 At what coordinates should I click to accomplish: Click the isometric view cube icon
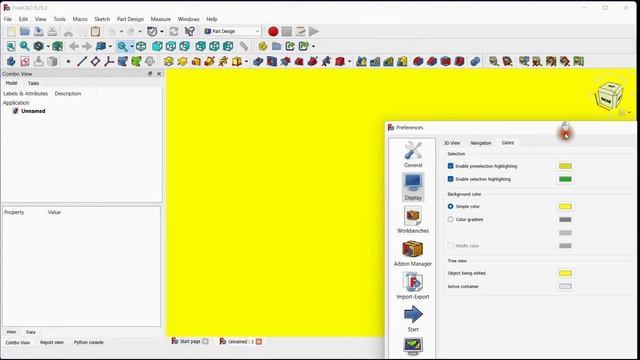pyautogui.click(x=141, y=46)
